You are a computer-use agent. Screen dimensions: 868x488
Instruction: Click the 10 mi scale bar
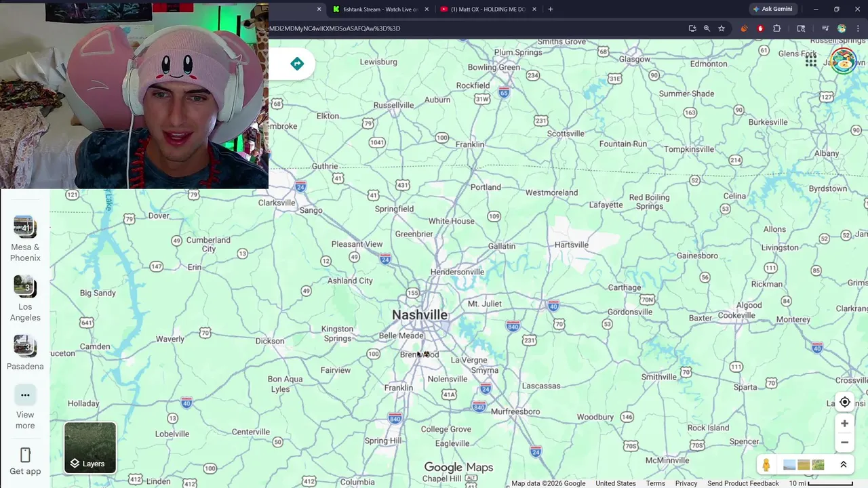point(821,483)
